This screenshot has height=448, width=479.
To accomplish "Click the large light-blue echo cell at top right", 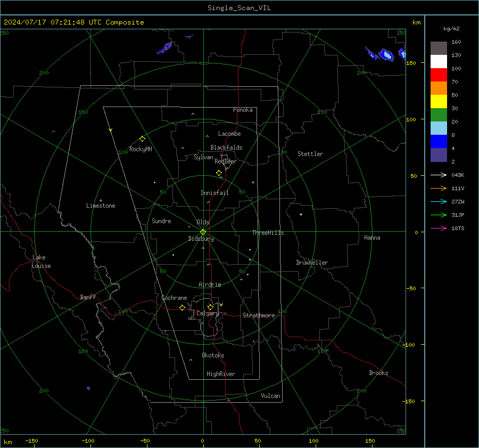I will pyautogui.click(x=386, y=55).
